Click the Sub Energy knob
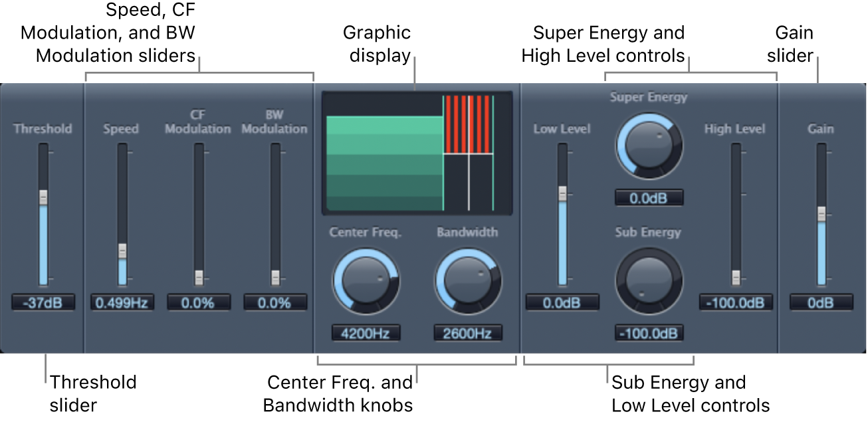The height and width of the screenshot is (424, 868). click(x=649, y=282)
